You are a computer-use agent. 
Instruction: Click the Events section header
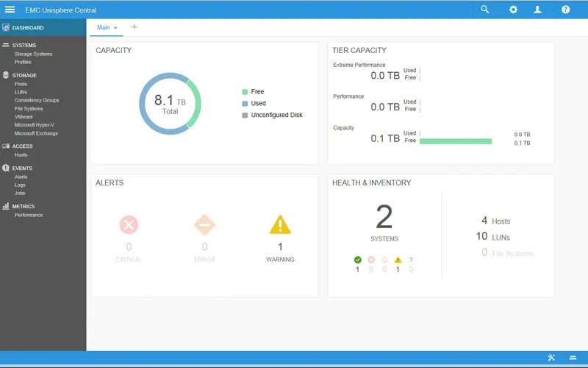(22, 169)
